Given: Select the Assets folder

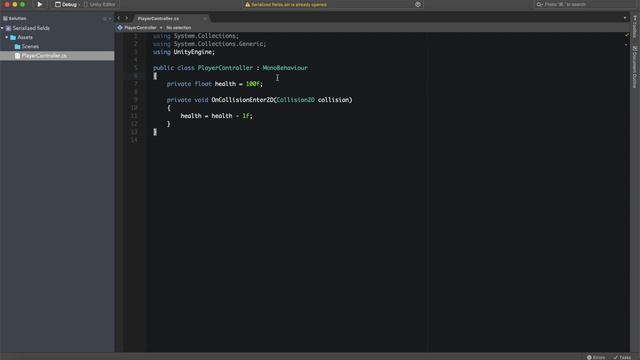Looking at the screenshot, I should pos(25,37).
